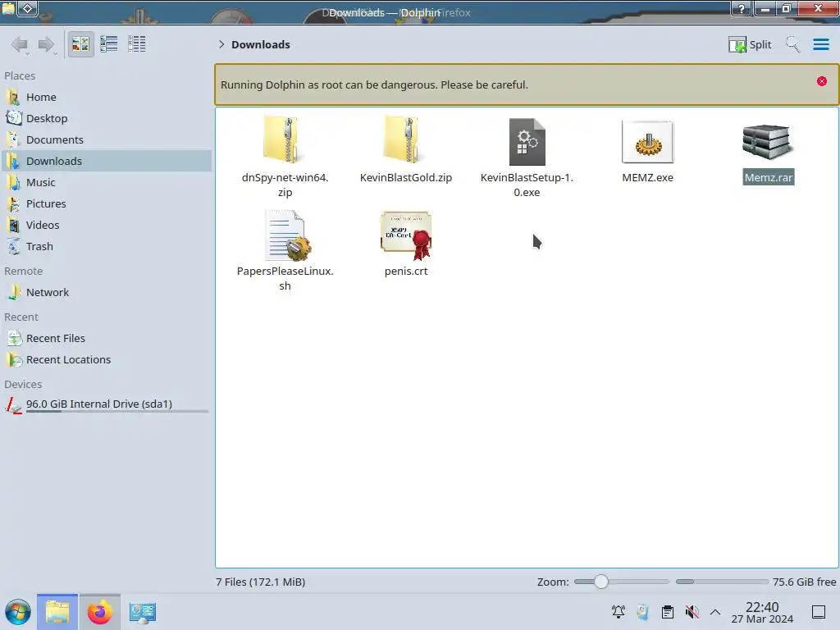Select Downloads in Places panel
Viewport: 840px width, 630px height.
(106, 162)
